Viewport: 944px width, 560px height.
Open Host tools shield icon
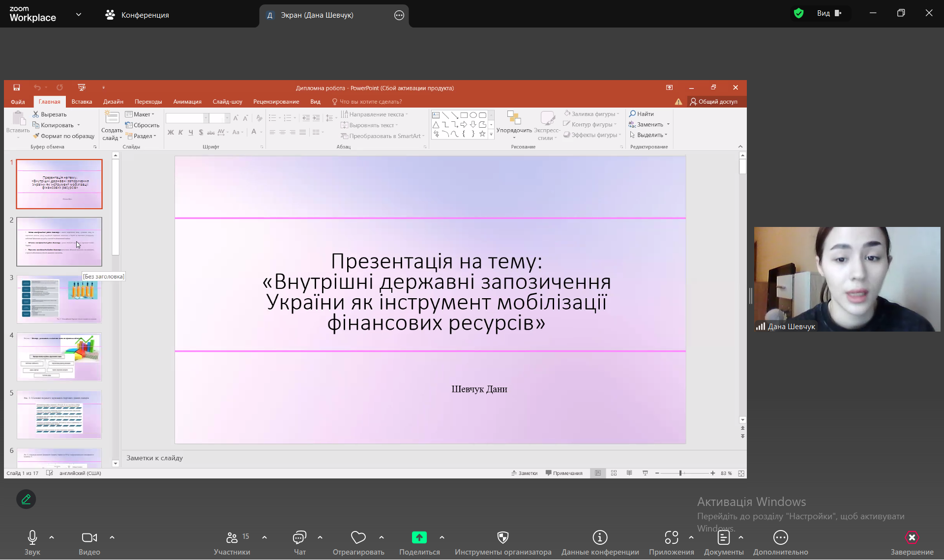(502, 538)
